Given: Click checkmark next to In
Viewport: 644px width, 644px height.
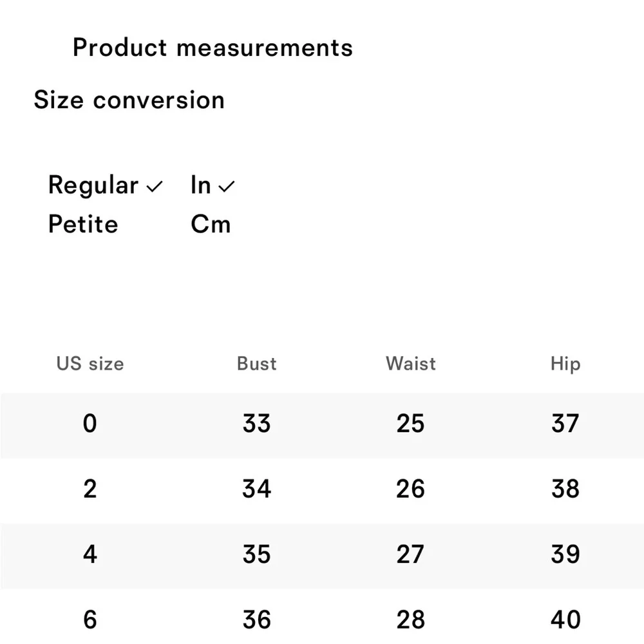Looking at the screenshot, I should pos(227,187).
